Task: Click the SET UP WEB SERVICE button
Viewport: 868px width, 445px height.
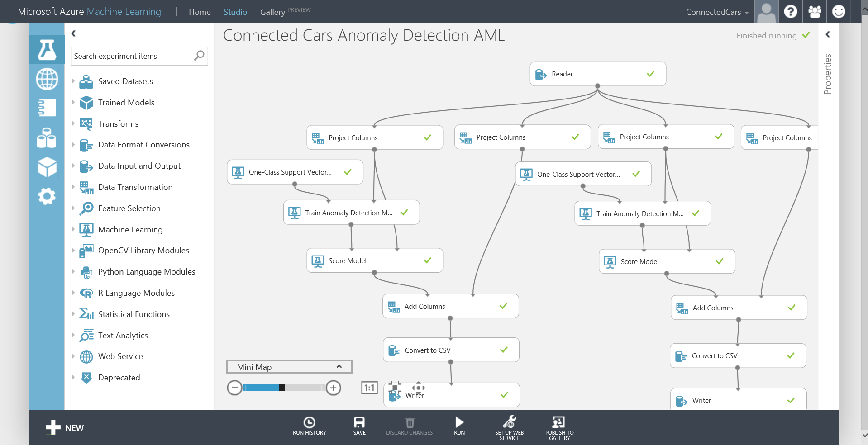Action: [509, 426]
